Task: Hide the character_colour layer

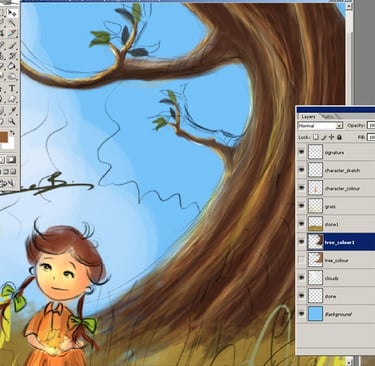Action: coord(302,188)
